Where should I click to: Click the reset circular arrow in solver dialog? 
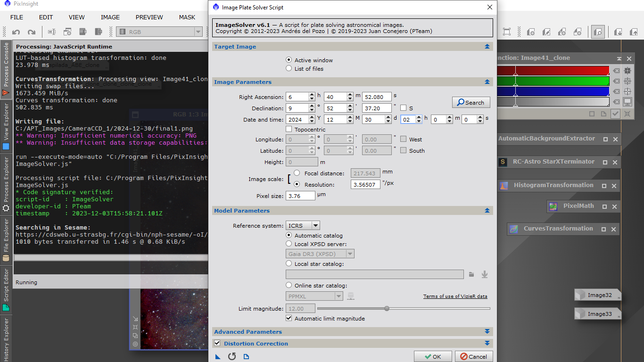pos(232,356)
